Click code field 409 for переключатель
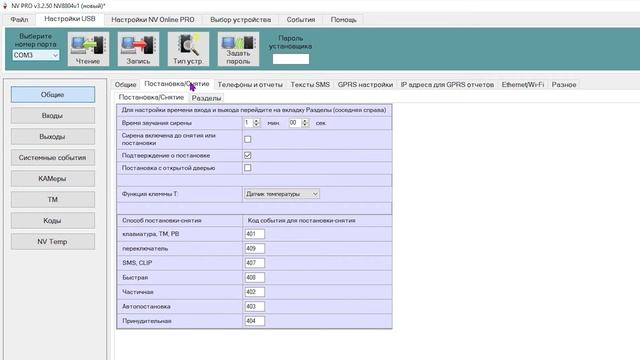The width and height of the screenshot is (640, 360). coord(255,249)
